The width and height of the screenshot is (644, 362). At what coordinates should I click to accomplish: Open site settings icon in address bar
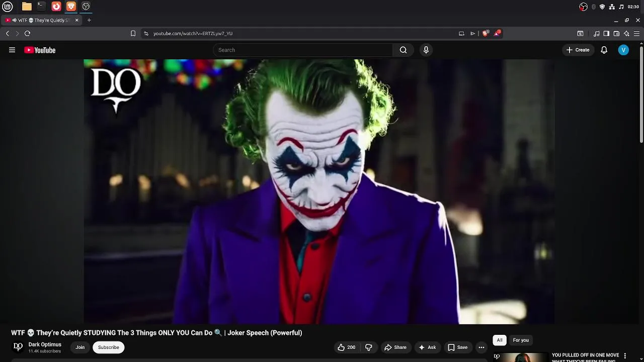146,33
